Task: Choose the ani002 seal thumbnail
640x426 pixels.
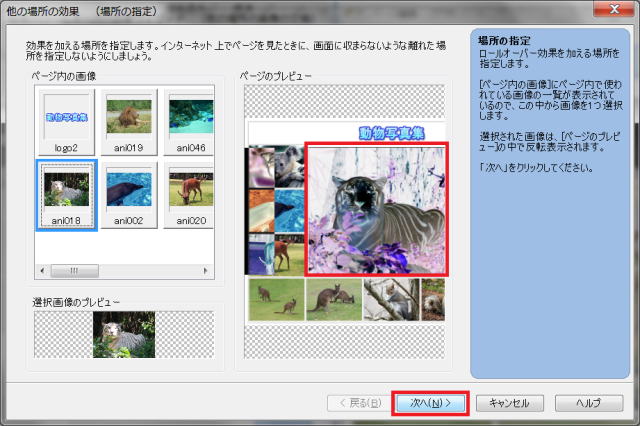Action: (129, 195)
